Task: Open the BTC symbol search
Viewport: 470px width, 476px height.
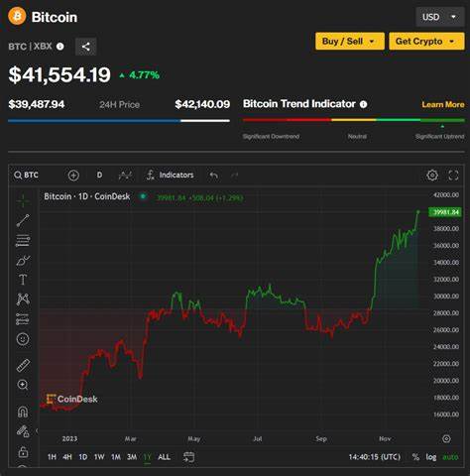Action: 27,175
